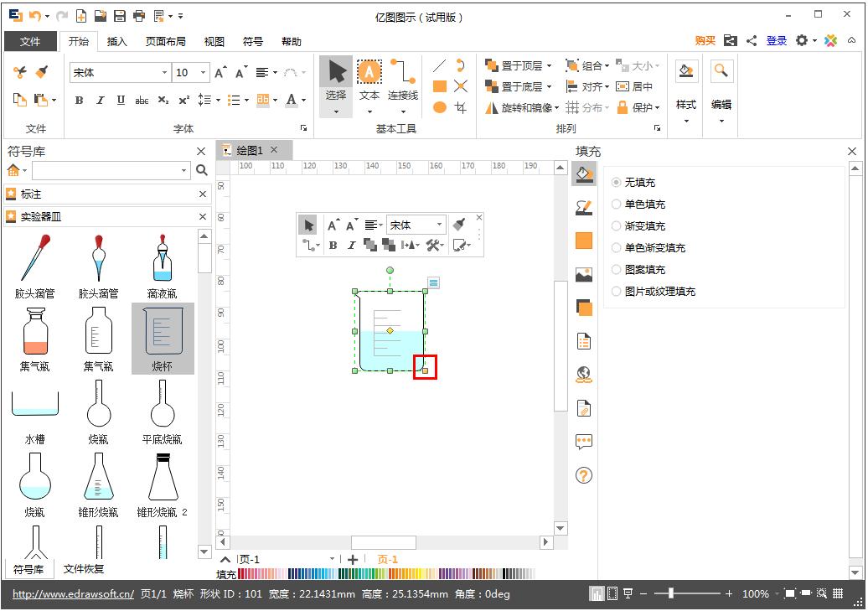This screenshot has height=611, width=868.
Task: Select the 绘图1 document tab
Action: tap(247, 150)
